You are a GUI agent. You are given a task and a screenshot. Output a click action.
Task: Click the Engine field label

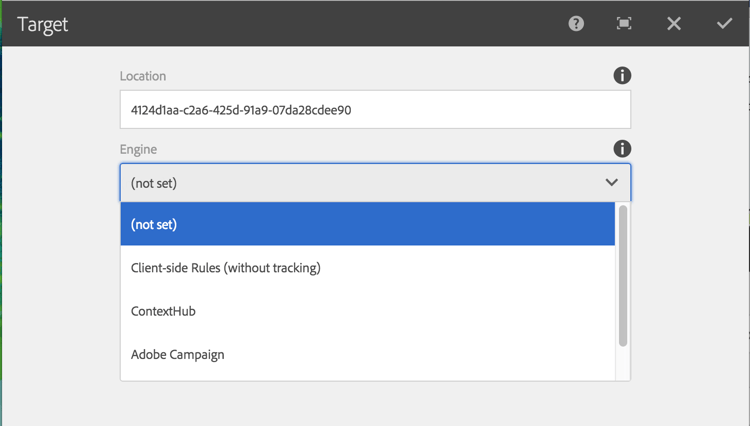pyautogui.click(x=139, y=149)
